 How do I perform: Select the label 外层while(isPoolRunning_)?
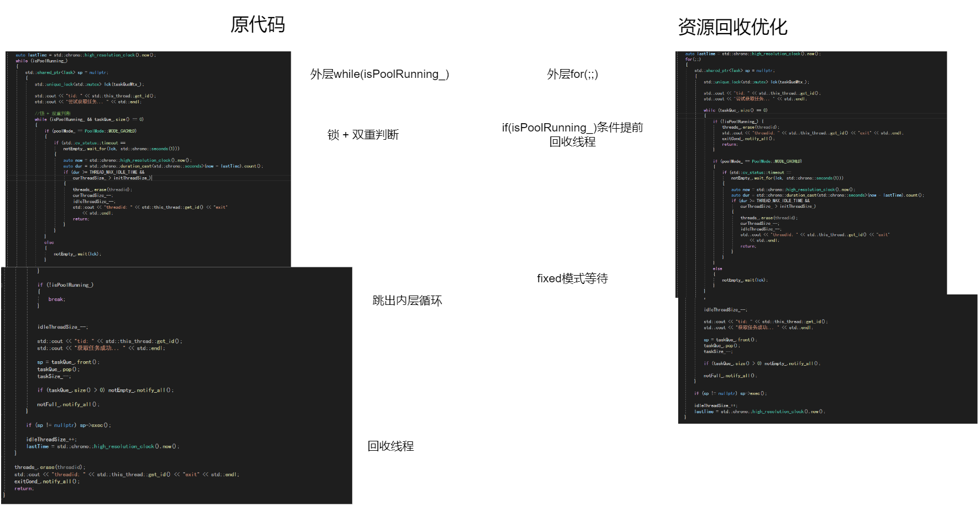coord(380,74)
